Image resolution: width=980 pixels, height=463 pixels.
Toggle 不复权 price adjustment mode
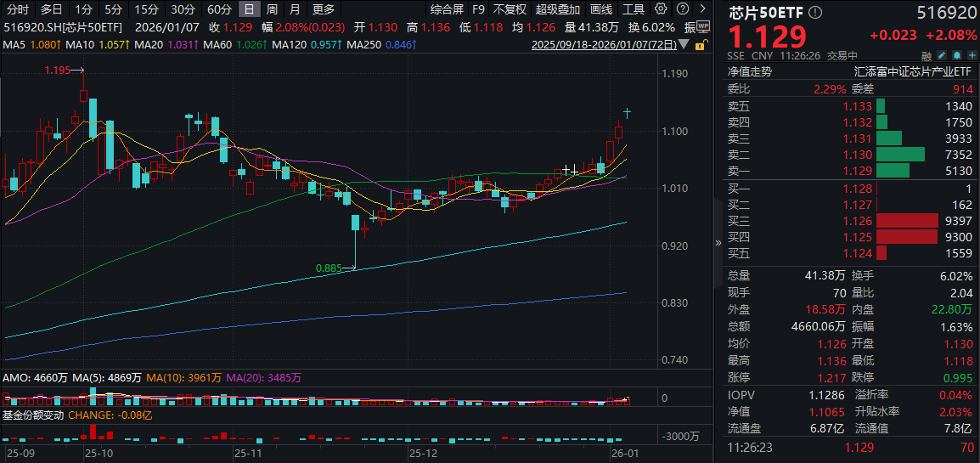click(x=510, y=9)
